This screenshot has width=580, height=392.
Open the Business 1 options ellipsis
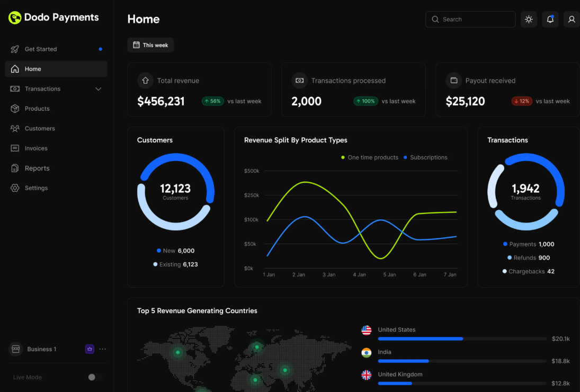pyautogui.click(x=102, y=349)
